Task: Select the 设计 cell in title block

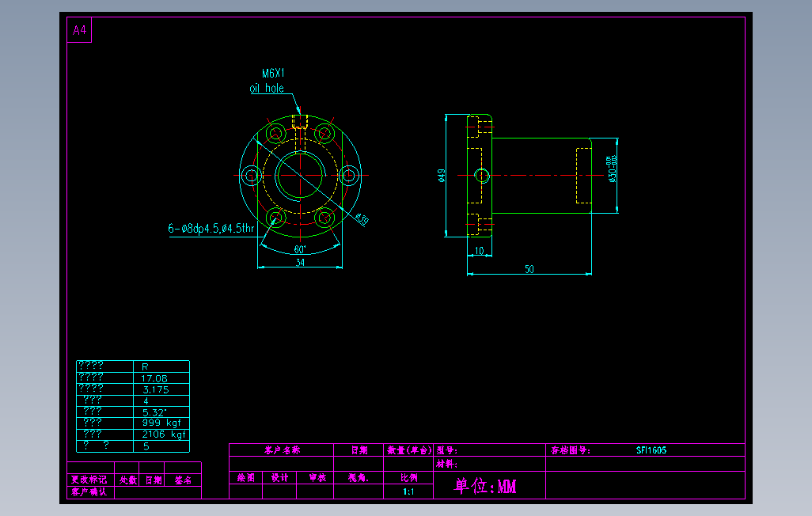Action: click(x=279, y=478)
